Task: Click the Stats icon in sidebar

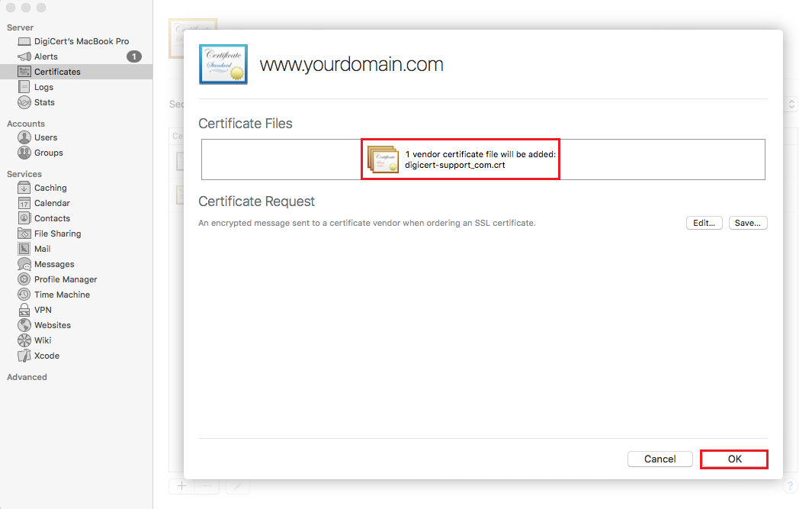Action: (x=24, y=102)
